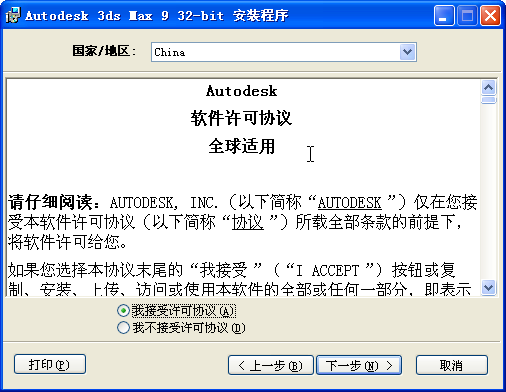Image resolution: width=506 pixels, height=392 pixels.
Task: Select 我不接受许可协议 radio button
Action: pyautogui.click(x=123, y=327)
